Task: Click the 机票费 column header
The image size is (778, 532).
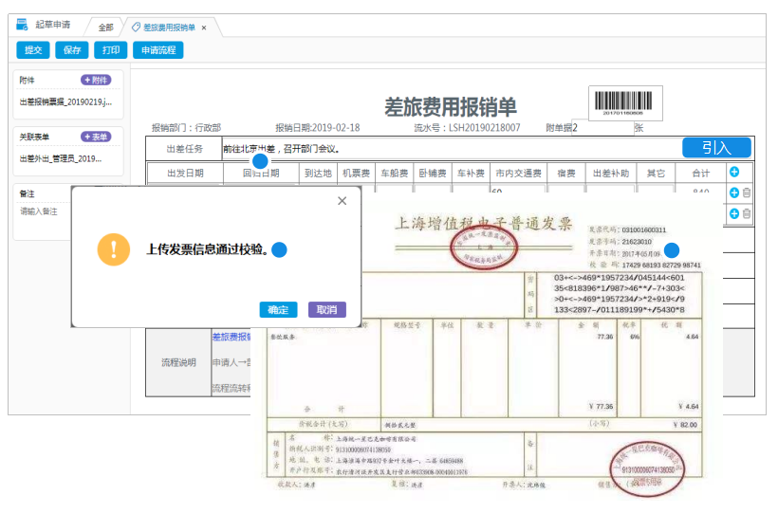Action: click(356, 173)
